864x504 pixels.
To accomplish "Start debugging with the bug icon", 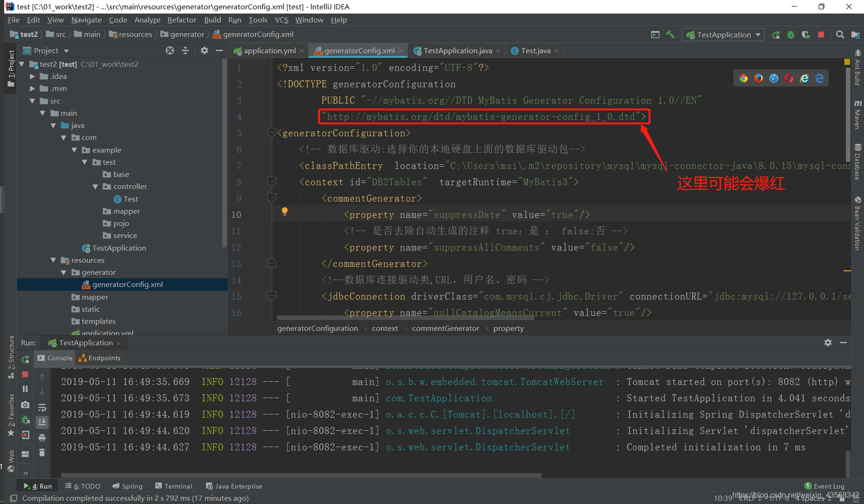I will click(791, 35).
